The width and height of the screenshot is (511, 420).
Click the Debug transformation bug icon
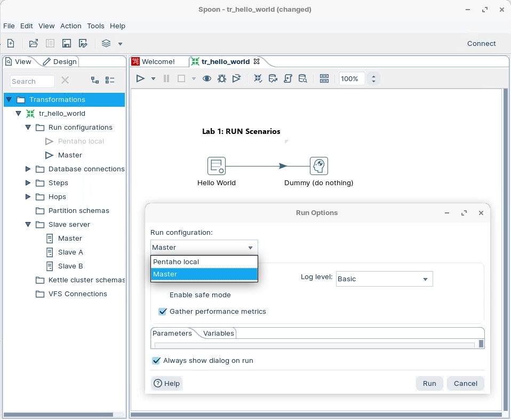point(222,78)
